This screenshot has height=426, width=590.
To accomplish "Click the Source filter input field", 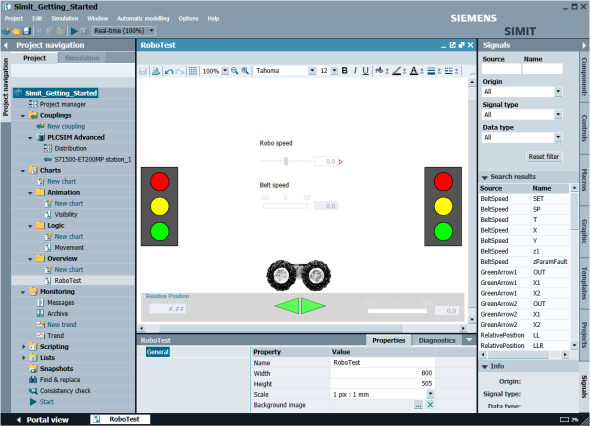I will tap(501, 68).
